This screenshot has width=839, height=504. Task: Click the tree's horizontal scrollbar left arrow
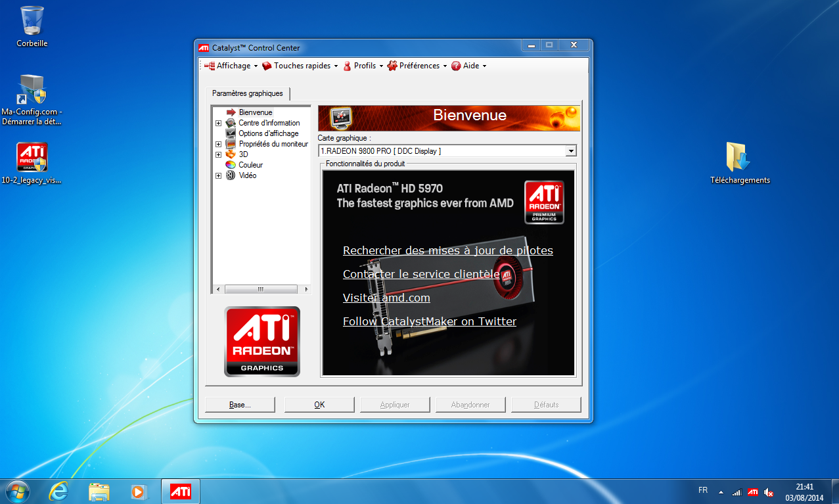coord(218,289)
